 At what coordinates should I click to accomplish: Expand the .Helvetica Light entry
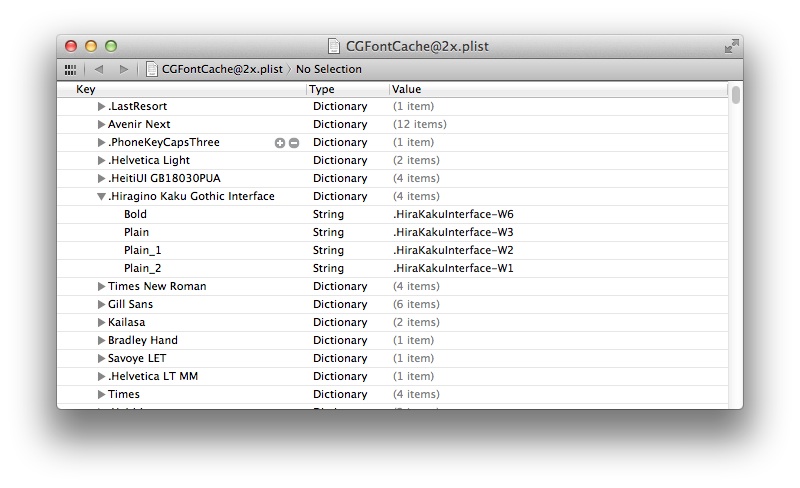pos(101,160)
